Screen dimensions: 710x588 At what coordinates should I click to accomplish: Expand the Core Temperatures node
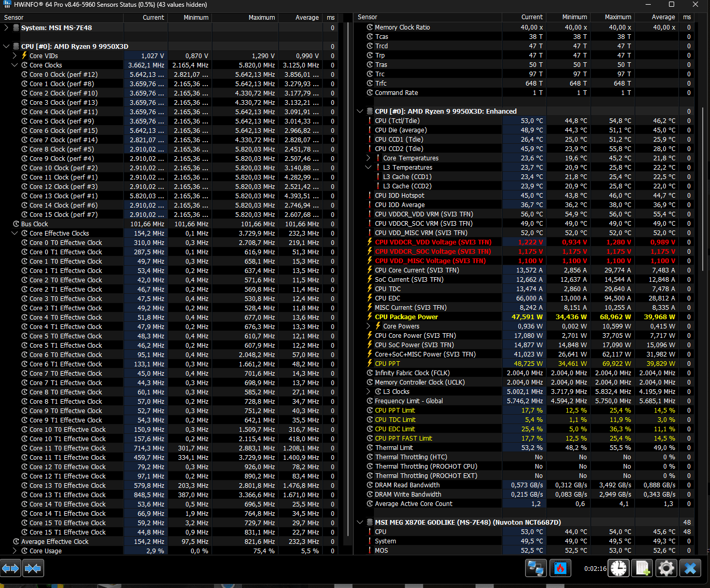tap(368, 158)
